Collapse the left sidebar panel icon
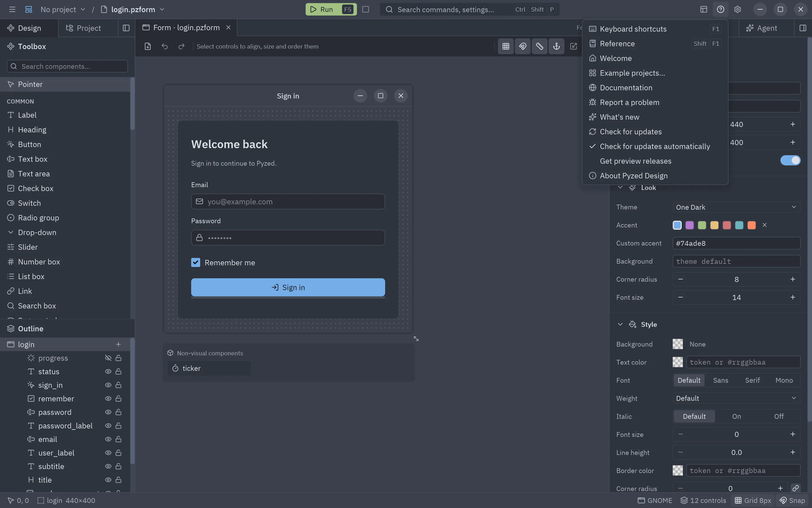The width and height of the screenshot is (812, 508). click(126, 28)
